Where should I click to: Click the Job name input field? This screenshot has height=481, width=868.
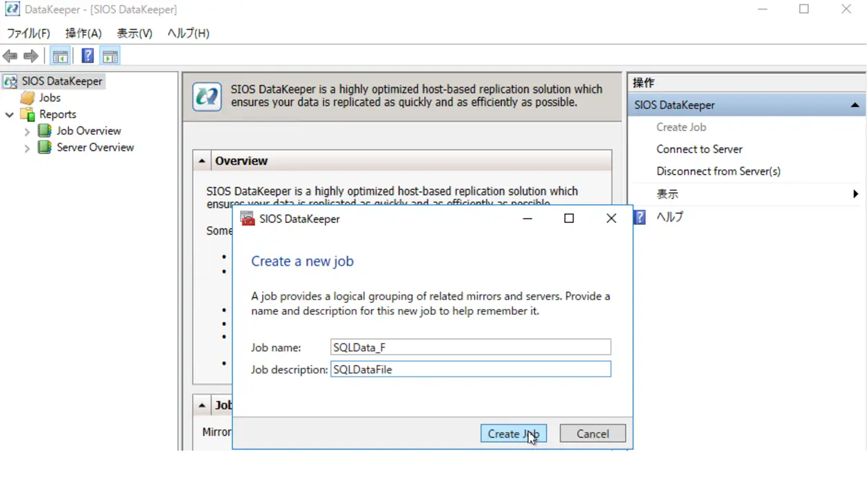pos(471,347)
